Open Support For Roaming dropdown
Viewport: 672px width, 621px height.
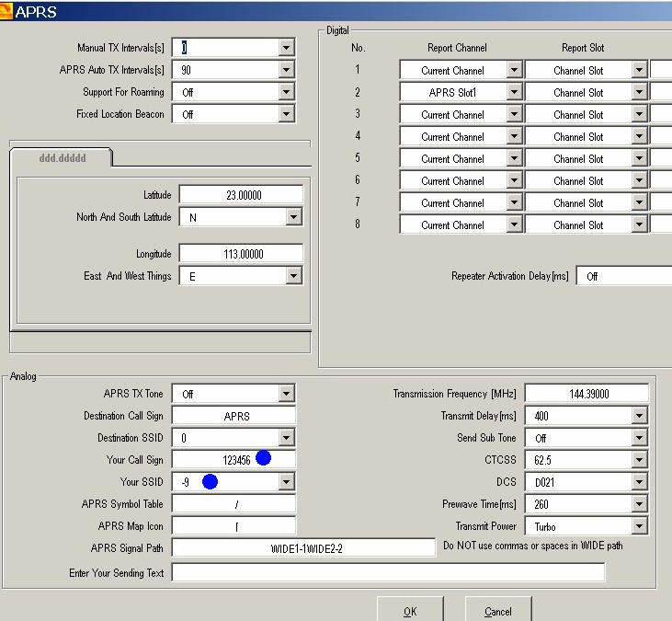coord(286,92)
